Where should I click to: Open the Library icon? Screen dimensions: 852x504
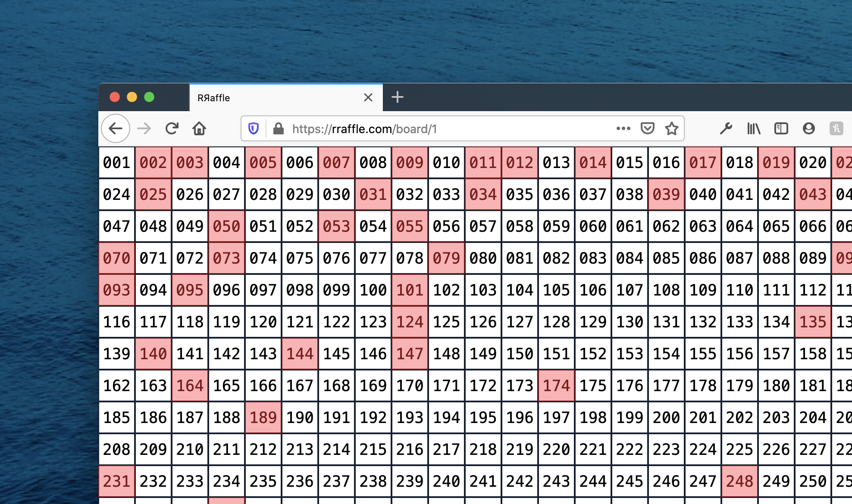tap(754, 128)
